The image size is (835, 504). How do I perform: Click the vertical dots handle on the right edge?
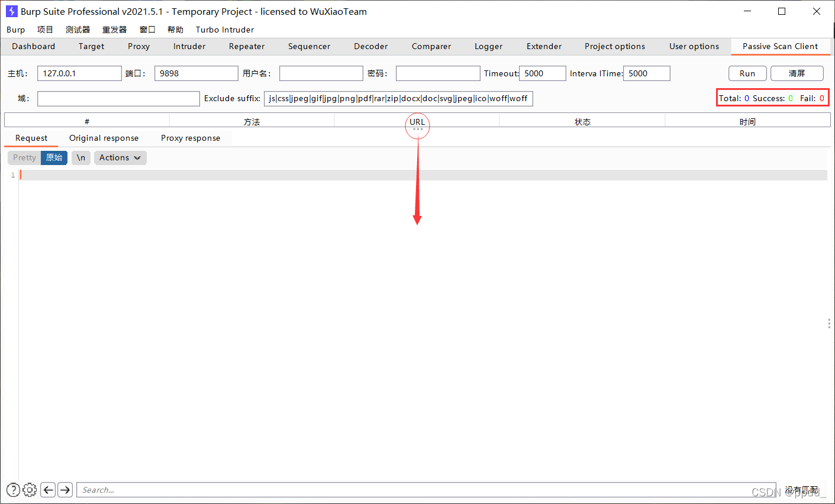[829, 324]
